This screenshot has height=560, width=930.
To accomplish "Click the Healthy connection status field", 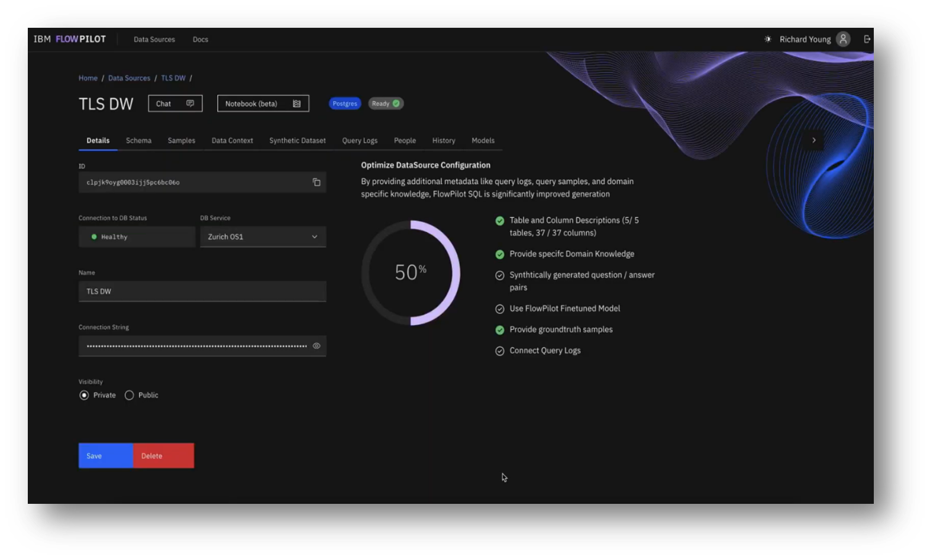I will coord(137,237).
